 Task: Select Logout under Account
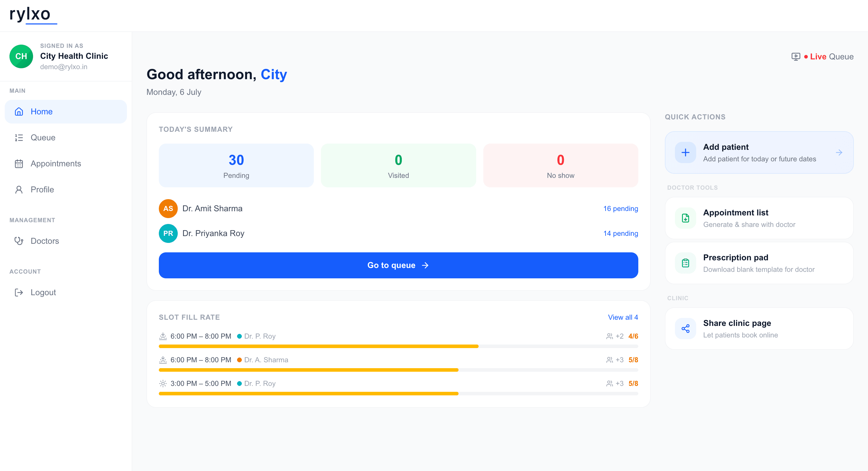click(66, 292)
